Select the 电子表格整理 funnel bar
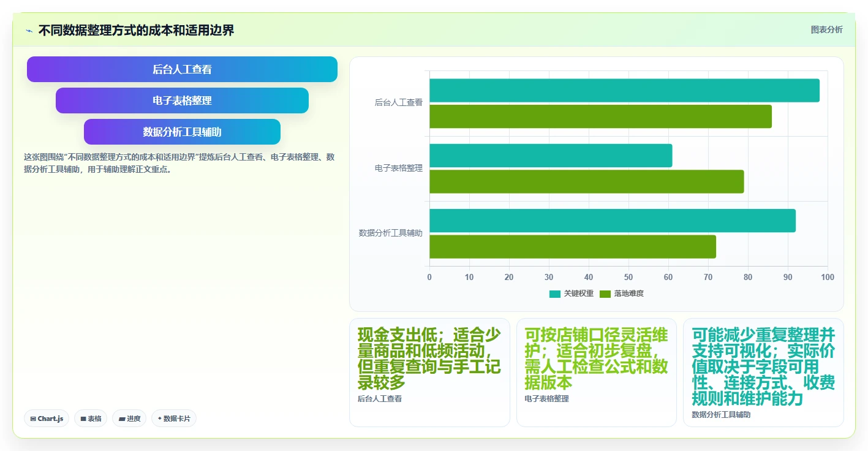Viewport: 868px width, 451px height. click(x=182, y=100)
